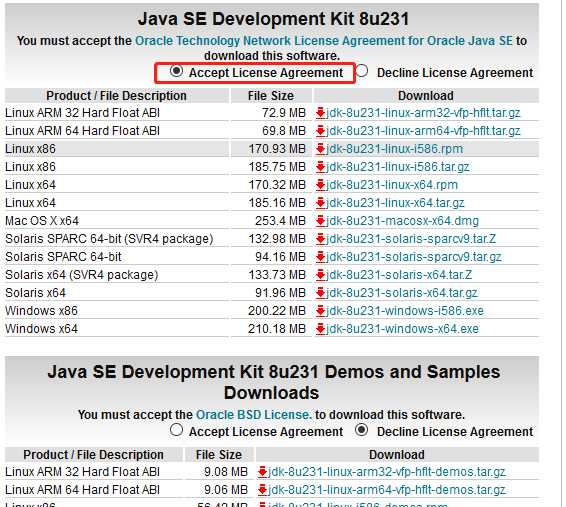
Task: Download jdk-8u231-solaris-sparcv9.tar.gz
Action: 414,257
